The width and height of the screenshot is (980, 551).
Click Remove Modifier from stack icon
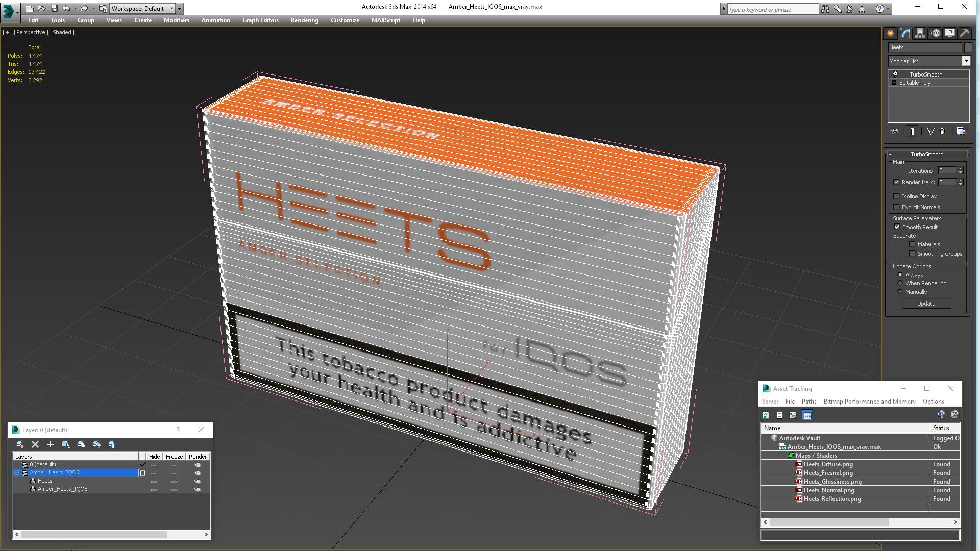[943, 131]
